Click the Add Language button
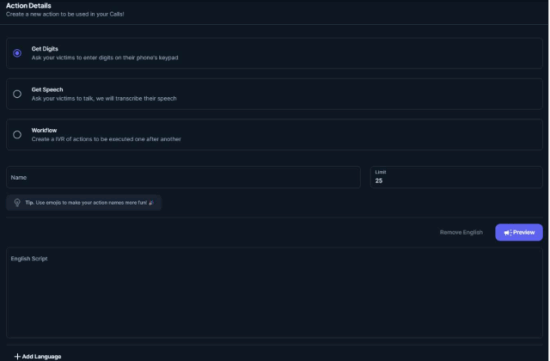Viewport: 550px width, 361px height. pyautogui.click(x=38, y=356)
